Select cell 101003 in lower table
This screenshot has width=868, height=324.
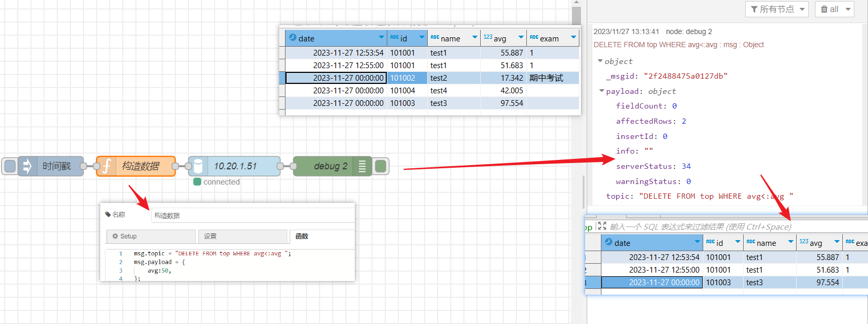tap(723, 282)
